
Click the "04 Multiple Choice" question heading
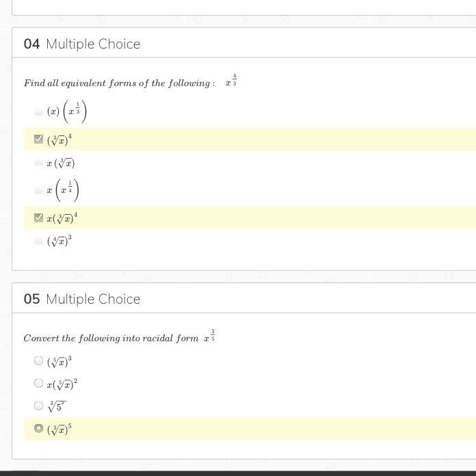click(x=82, y=44)
